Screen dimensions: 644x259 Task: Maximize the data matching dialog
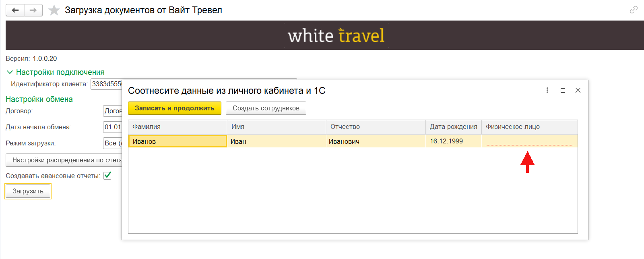point(563,90)
